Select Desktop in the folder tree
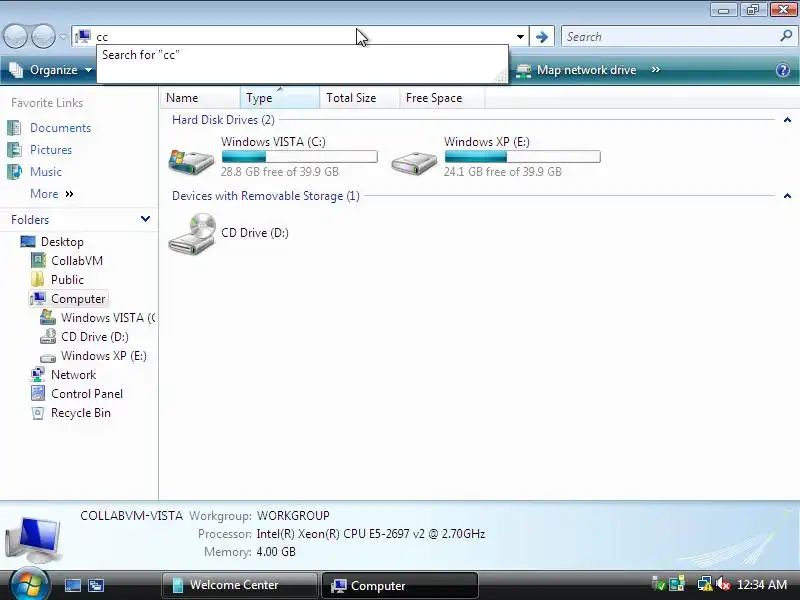Screen dimensions: 800x600 (62, 241)
